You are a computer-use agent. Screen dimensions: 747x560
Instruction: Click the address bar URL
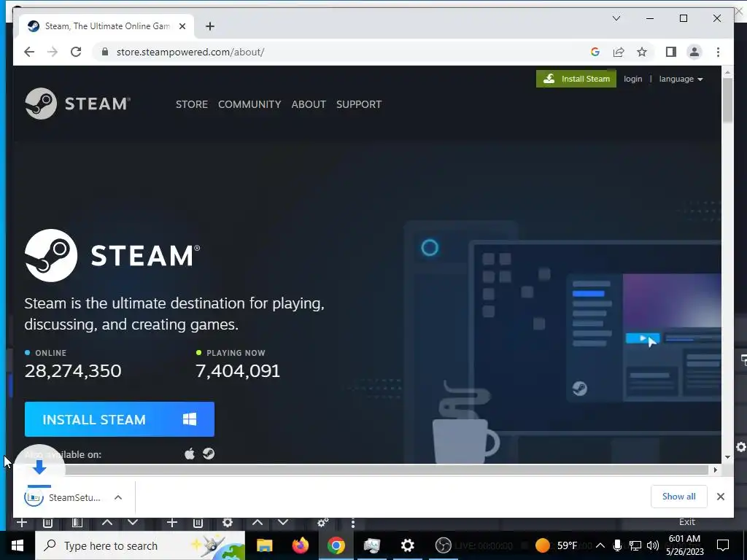(190, 52)
